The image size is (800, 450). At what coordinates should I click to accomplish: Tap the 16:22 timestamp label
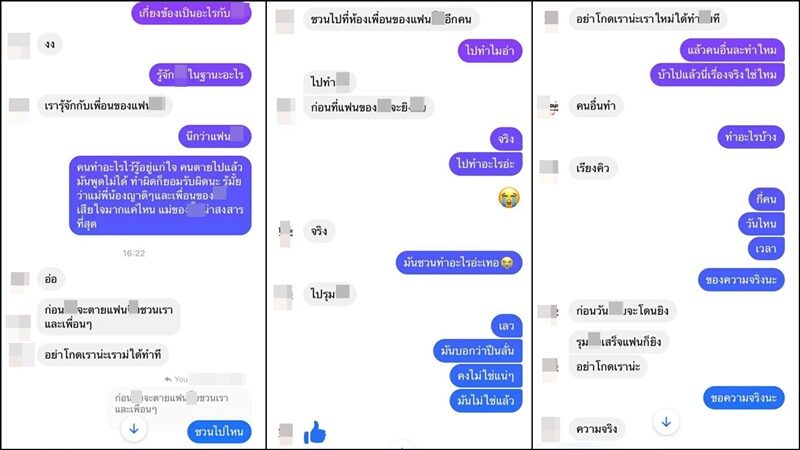point(134,253)
